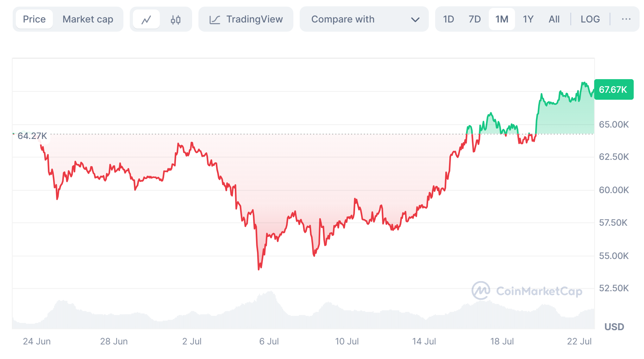Click the chevron on Compare with selector

415,19
